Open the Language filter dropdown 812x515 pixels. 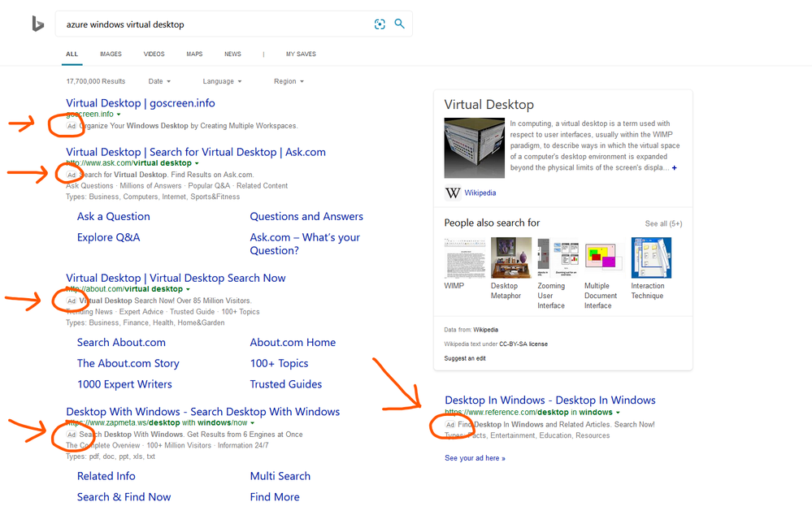click(222, 81)
